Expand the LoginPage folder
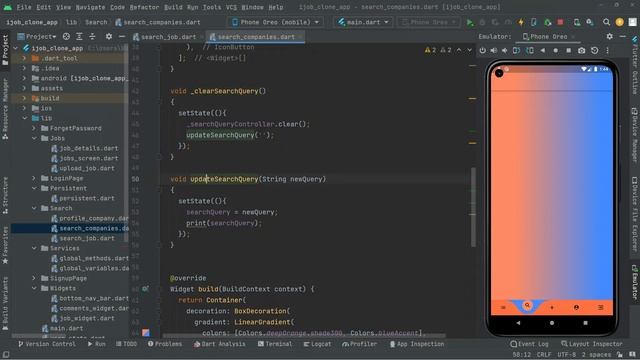The height and width of the screenshot is (360, 640). [34, 178]
